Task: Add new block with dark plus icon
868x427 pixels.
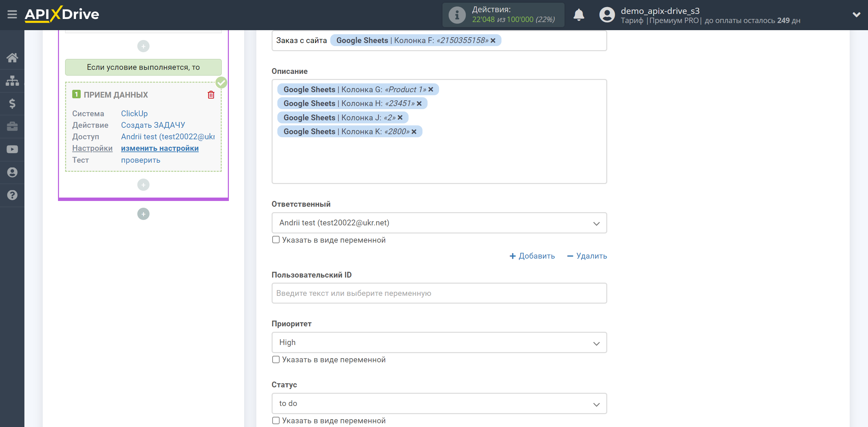Action: point(143,214)
